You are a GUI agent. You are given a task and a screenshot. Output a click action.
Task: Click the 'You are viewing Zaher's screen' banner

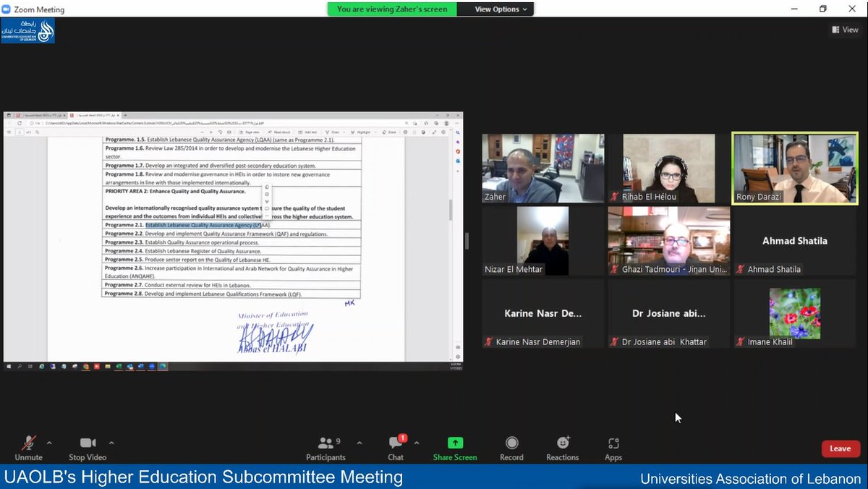pos(393,9)
